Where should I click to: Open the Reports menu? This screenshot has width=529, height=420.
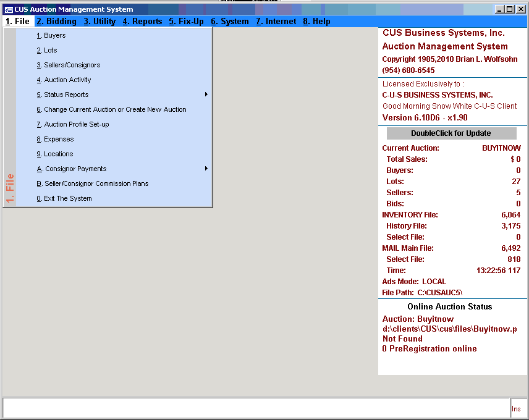point(142,22)
